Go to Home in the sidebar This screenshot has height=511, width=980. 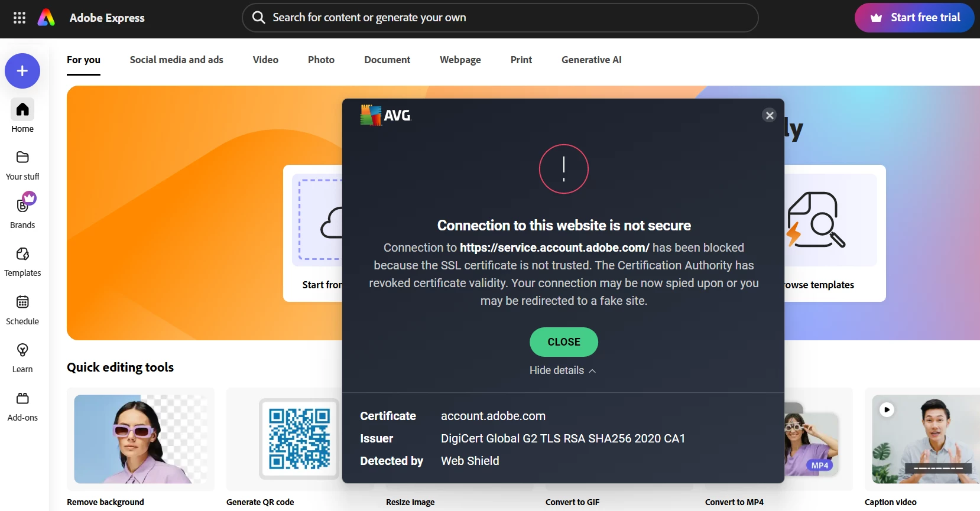[x=22, y=116]
